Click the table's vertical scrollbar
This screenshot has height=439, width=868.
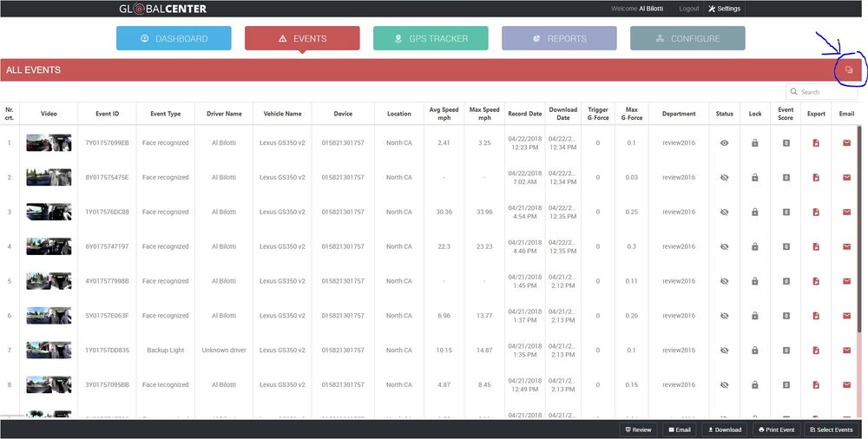point(859,260)
